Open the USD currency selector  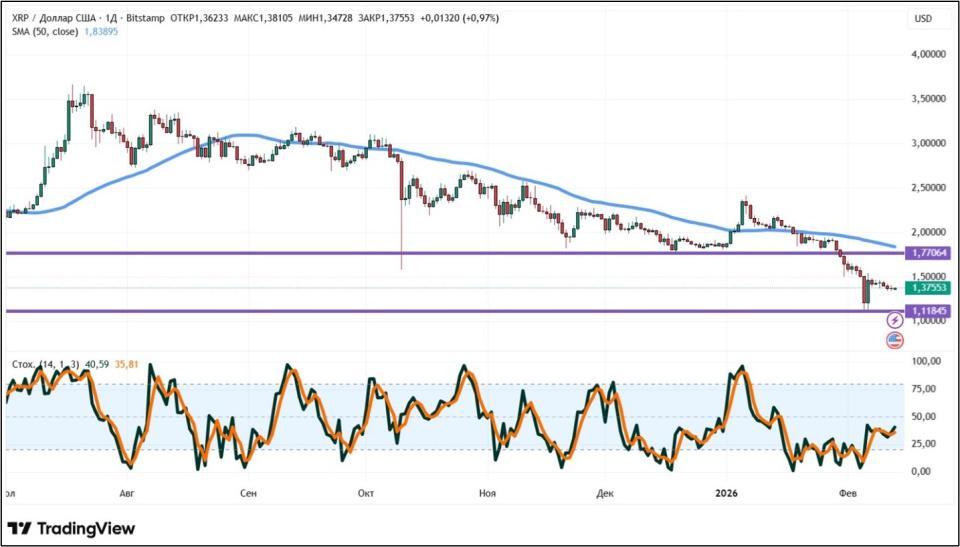point(922,19)
